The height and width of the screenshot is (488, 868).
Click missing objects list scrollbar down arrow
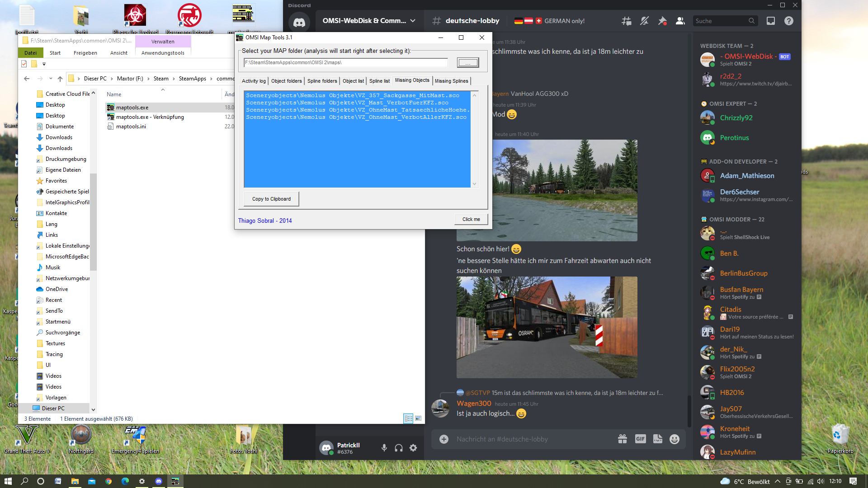coord(474,184)
